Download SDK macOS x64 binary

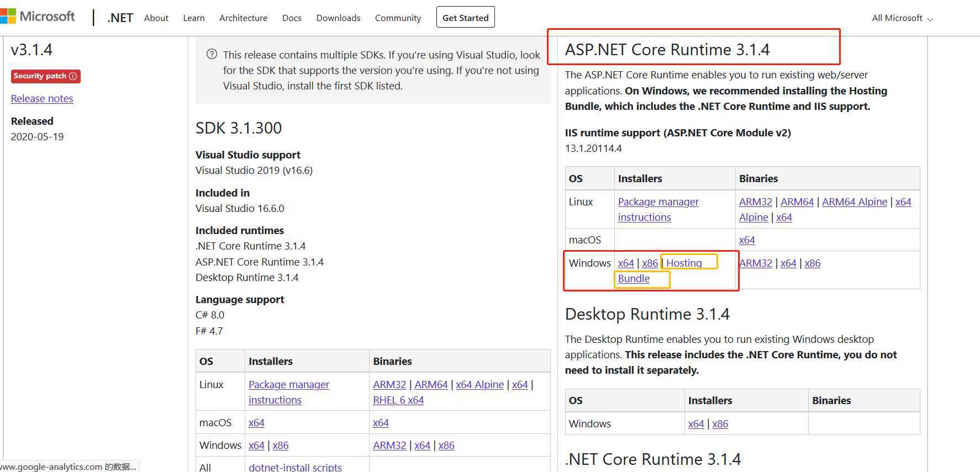click(381, 422)
